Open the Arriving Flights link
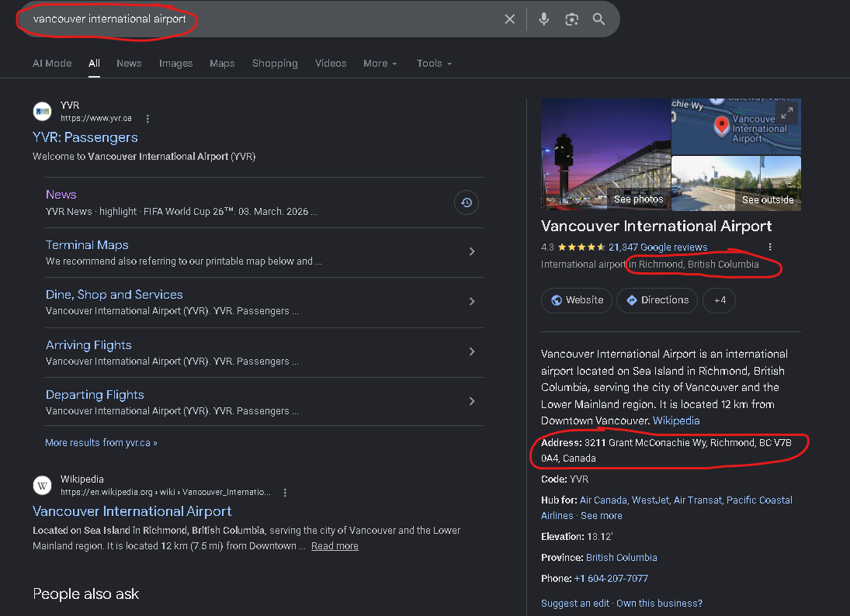 (x=89, y=345)
